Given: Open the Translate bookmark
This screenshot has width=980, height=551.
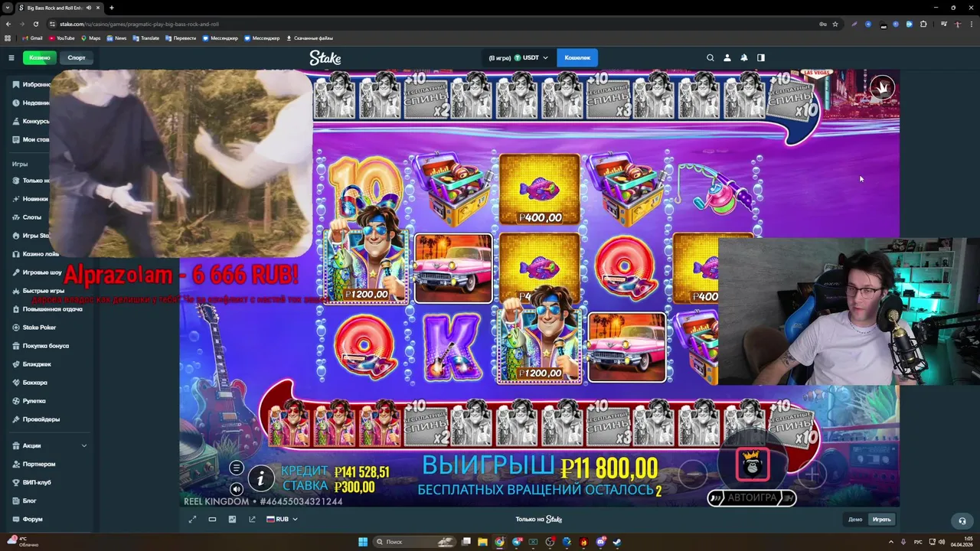Looking at the screenshot, I should pos(146,37).
